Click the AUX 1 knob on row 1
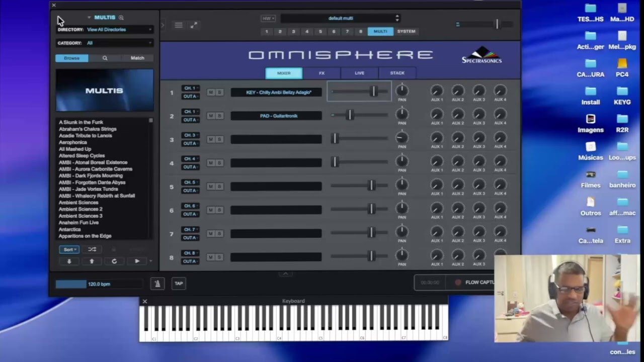The image size is (644, 362). coord(437,90)
